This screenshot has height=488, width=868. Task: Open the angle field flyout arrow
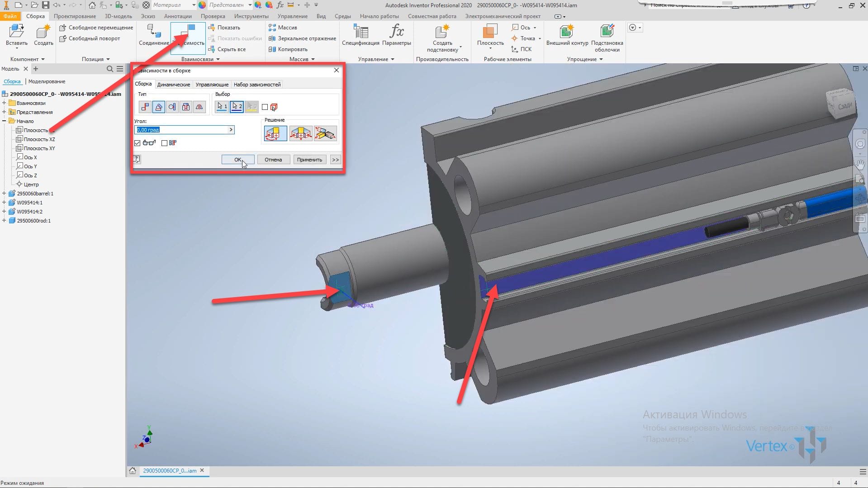coord(231,130)
